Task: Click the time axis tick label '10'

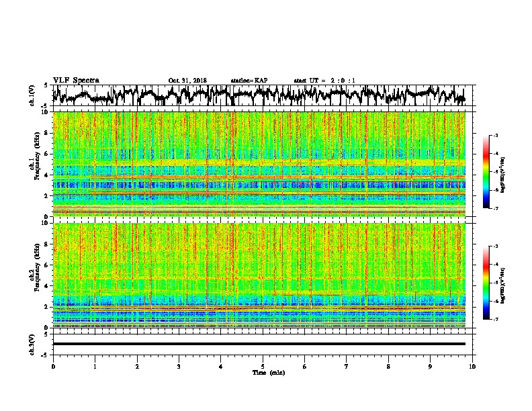Action: click(472, 367)
